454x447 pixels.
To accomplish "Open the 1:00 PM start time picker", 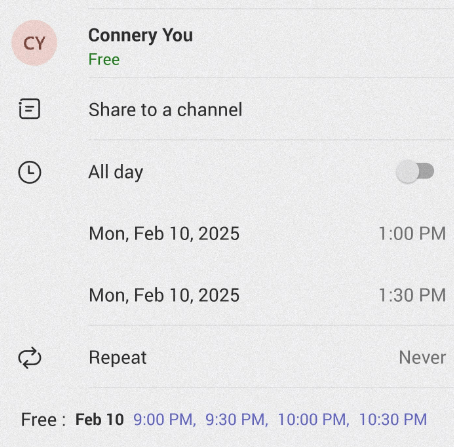I will click(x=412, y=233).
